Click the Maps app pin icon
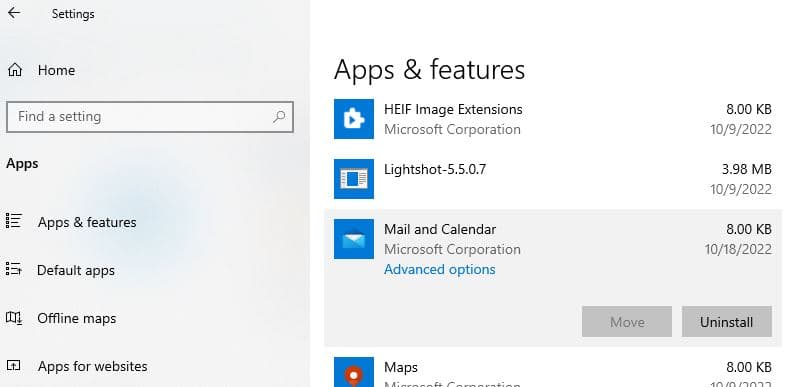The image size is (789, 387). pyautogui.click(x=354, y=372)
